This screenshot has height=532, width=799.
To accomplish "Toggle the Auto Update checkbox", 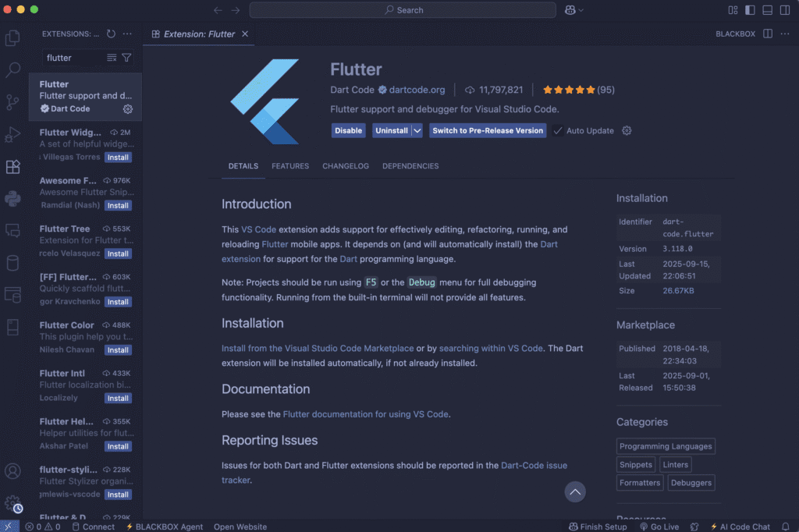I will pyautogui.click(x=558, y=130).
